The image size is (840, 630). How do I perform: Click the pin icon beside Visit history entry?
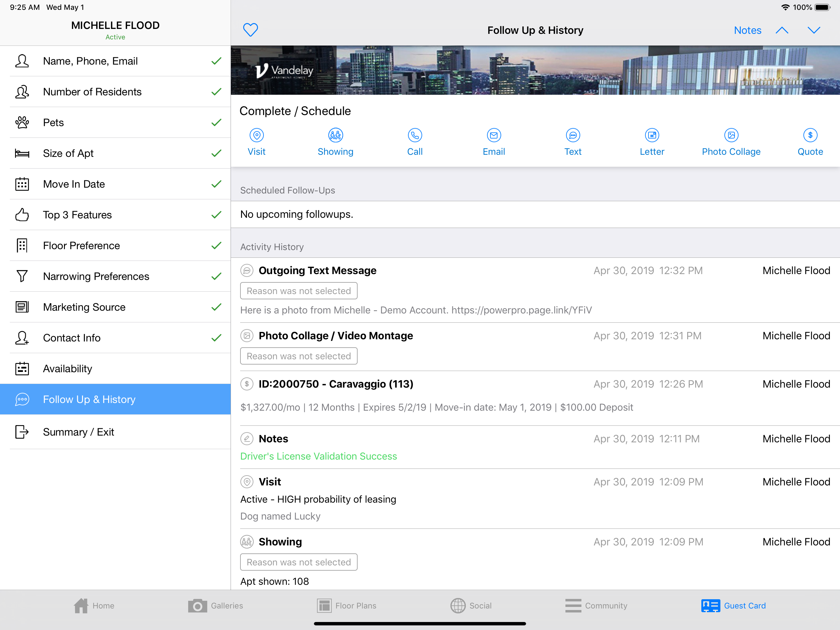coord(247,482)
